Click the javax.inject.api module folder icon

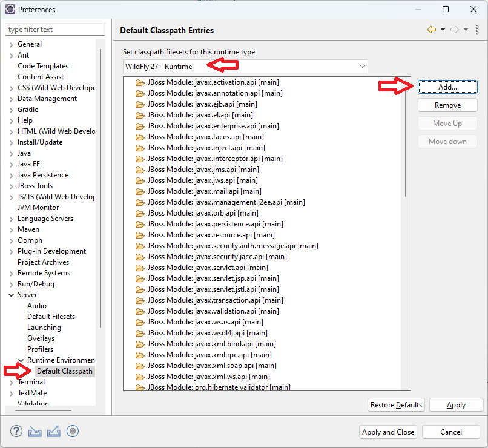coord(140,148)
